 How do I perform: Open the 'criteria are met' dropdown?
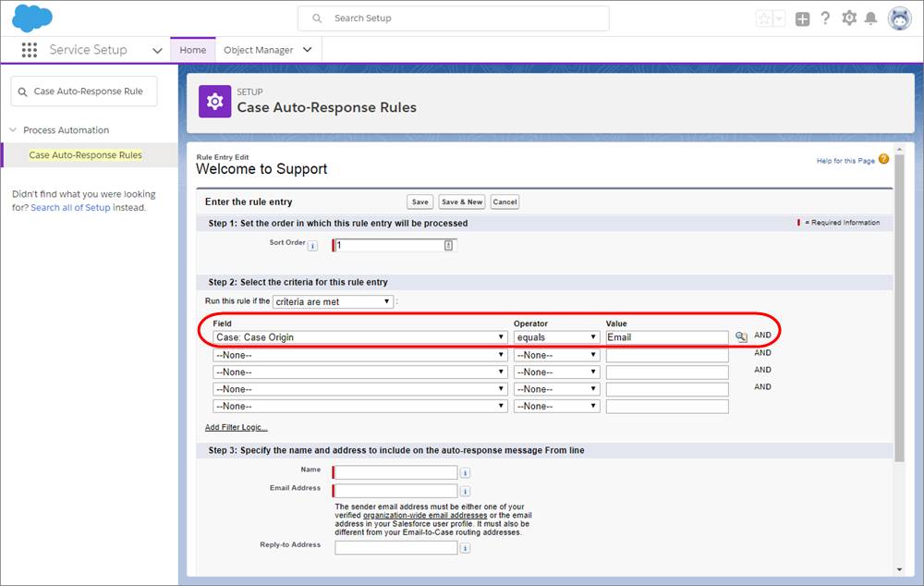coord(333,302)
